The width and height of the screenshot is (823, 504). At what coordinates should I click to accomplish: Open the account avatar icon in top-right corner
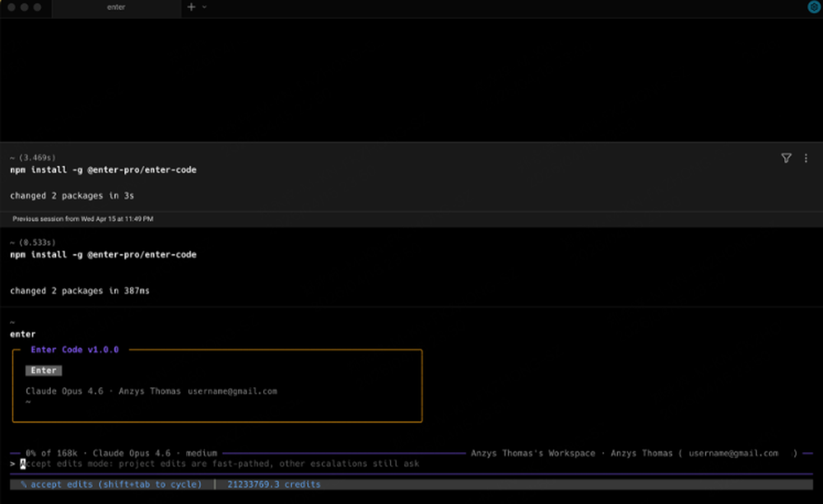(x=814, y=7)
